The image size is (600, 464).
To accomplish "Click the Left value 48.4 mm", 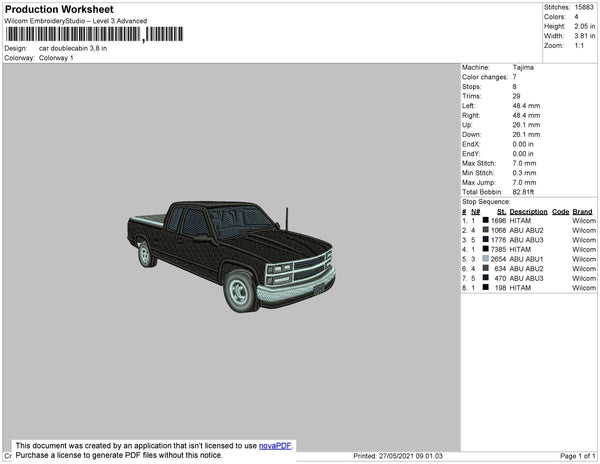I will [x=526, y=106].
